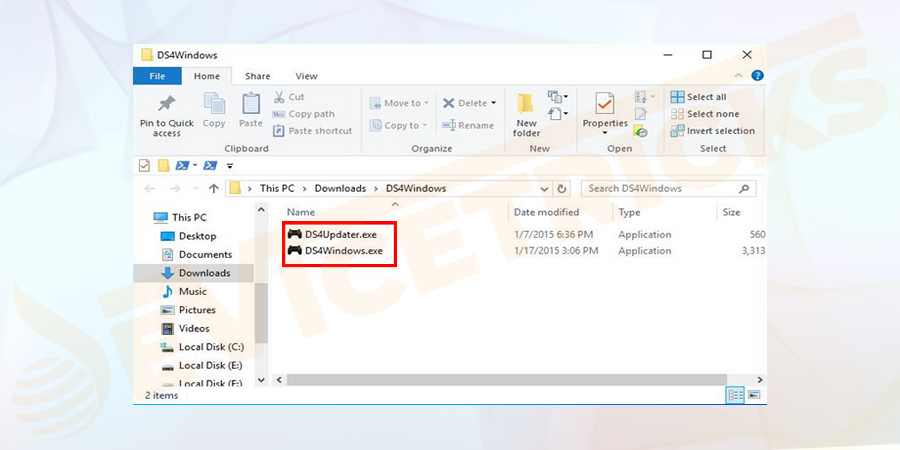Click Select all in the ribbon
This screenshot has height=450, width=900.
(699, 97)
